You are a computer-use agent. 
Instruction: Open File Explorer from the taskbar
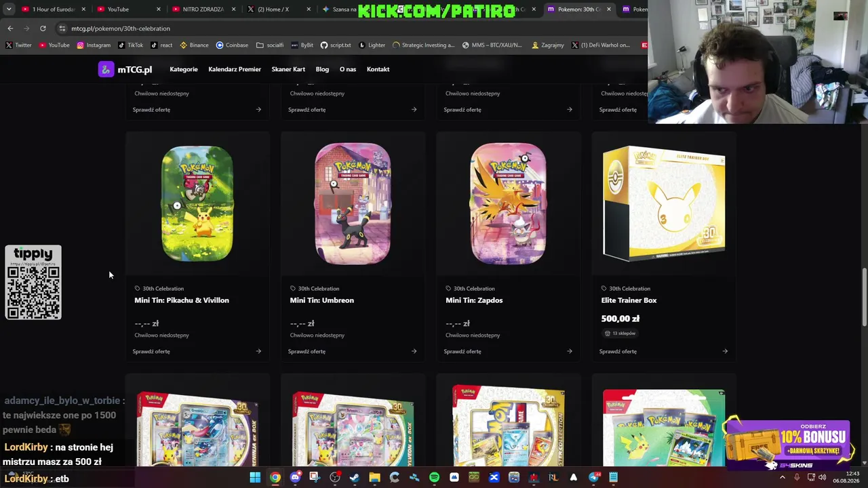[x=374, y=478]
